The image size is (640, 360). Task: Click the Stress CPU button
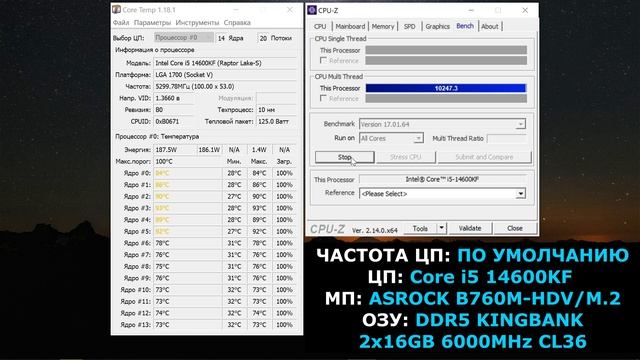tap(405, 157)
